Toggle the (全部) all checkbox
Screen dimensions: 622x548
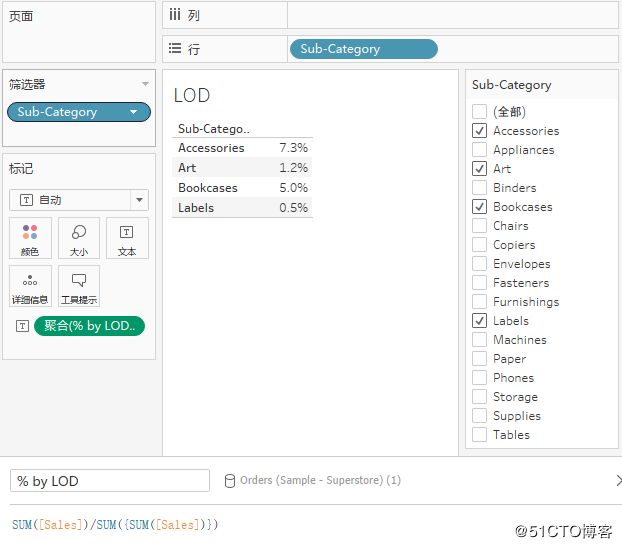click(x=479, y=112)
